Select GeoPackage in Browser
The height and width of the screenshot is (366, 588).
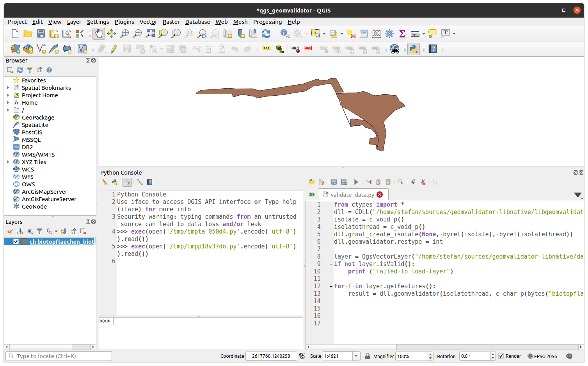(x=38, y=118)
